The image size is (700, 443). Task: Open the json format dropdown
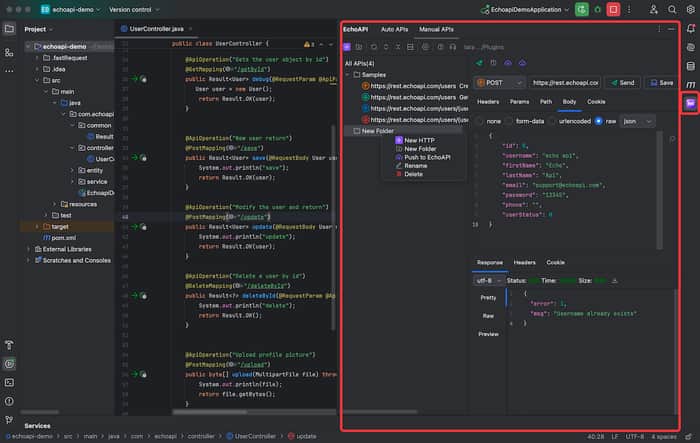637,121
